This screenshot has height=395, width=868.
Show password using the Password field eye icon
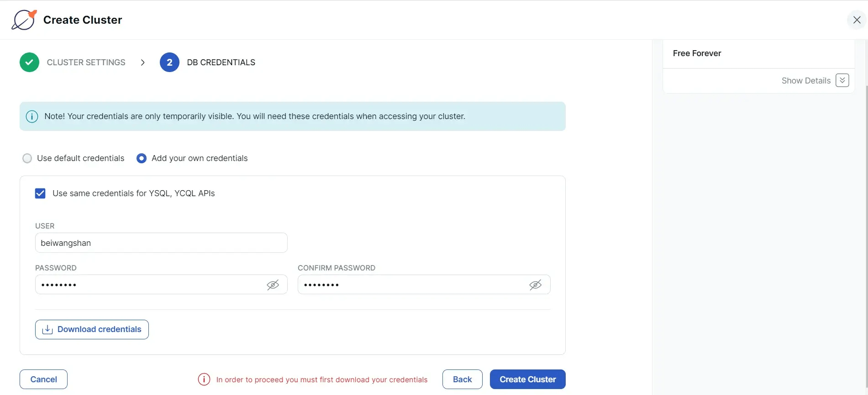pos(273,285)
